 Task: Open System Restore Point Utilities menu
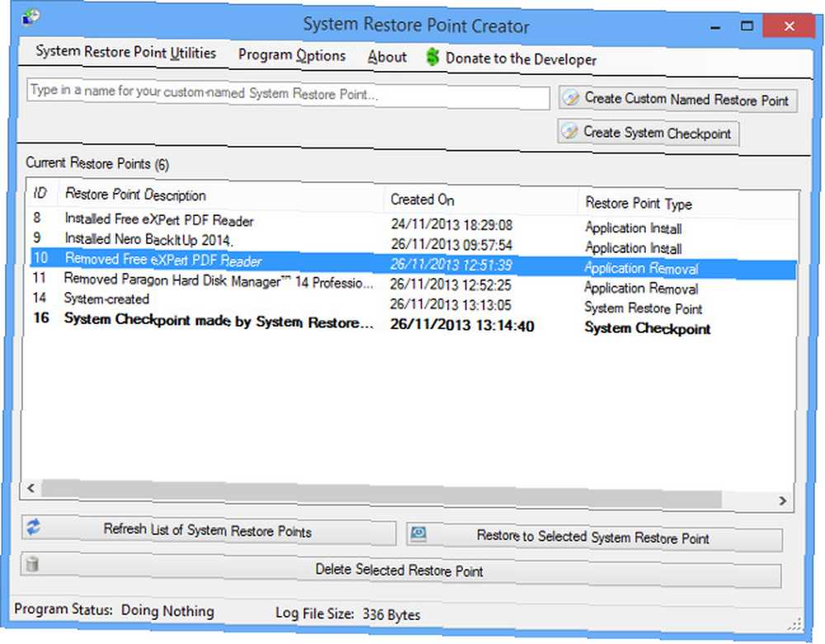[x=125, y=52]
